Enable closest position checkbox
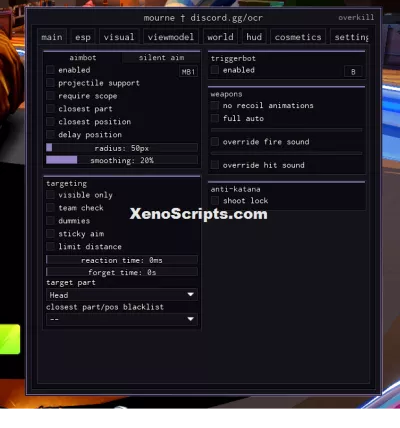 coord(50,122)
